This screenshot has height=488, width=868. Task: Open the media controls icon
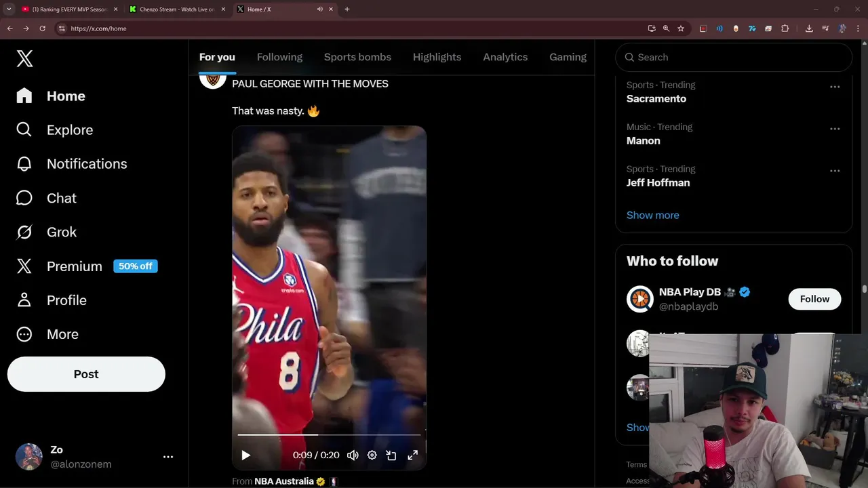click(825, 28)
